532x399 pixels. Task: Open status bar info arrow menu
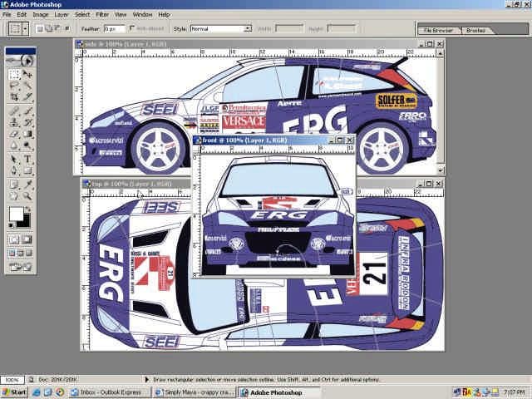click(x=147, y=379)
